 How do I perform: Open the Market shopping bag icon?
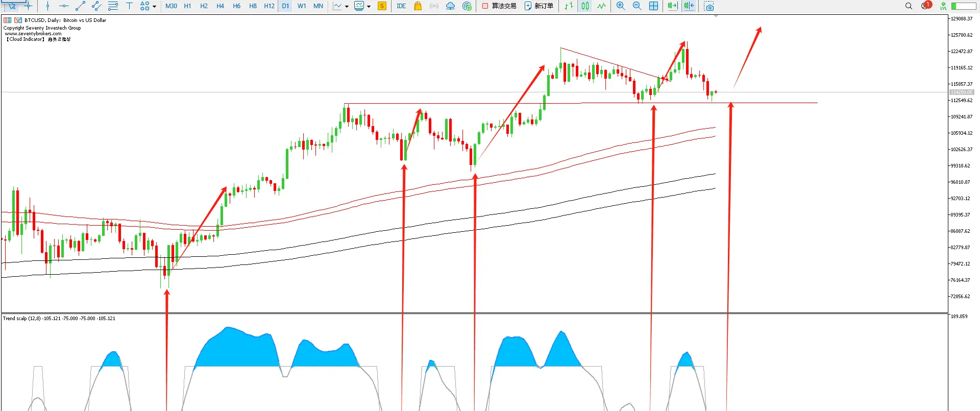418,6
